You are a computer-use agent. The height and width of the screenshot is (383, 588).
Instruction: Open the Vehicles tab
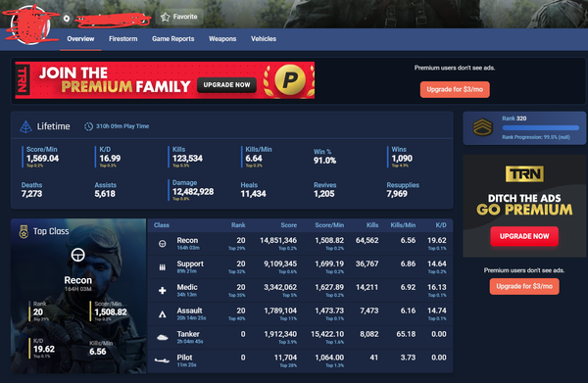pyautogui.click(x=264, y=38)
